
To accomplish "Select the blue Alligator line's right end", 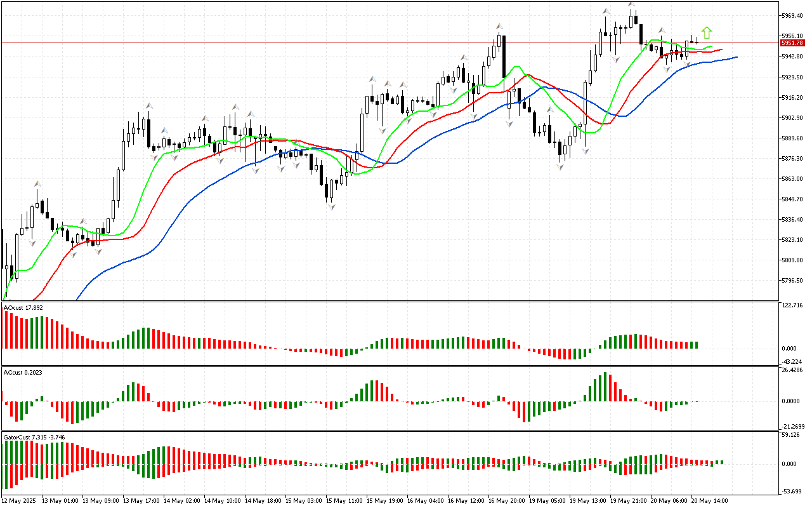I will click(737, 57).
